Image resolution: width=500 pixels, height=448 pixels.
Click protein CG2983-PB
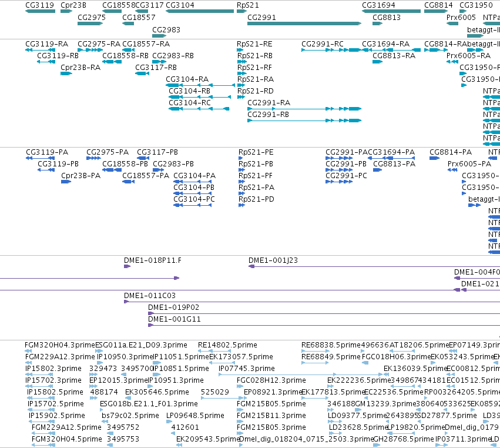[x=158, y=170]
